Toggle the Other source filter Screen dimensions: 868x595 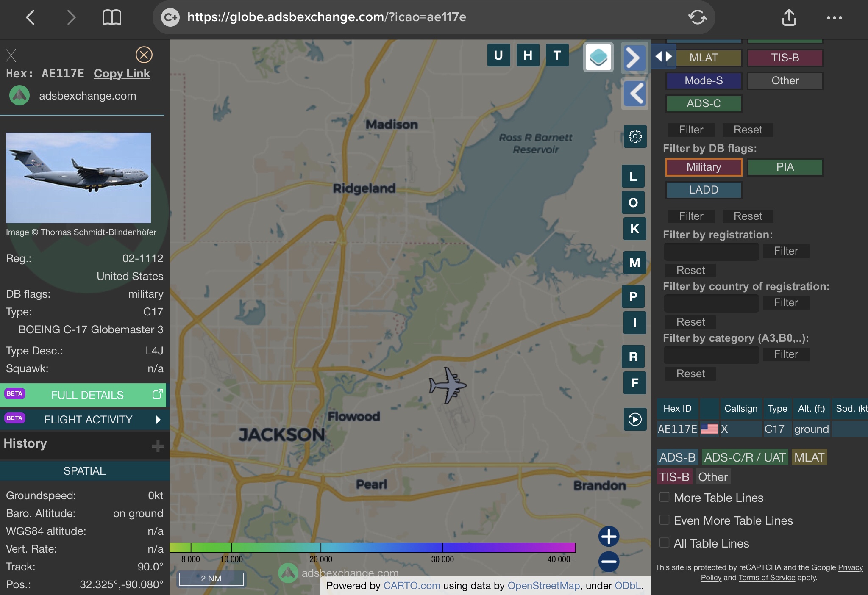(785, 80)
